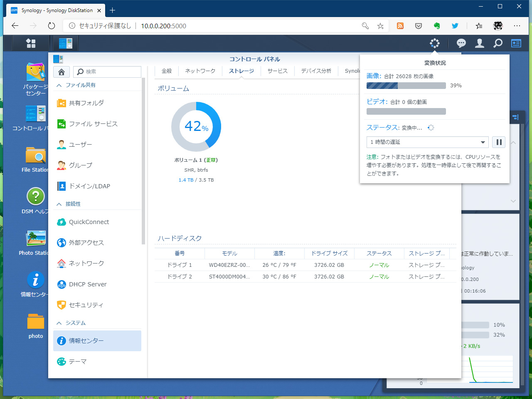Open the 情報センター desktop icon

click(x=36, y=284)
